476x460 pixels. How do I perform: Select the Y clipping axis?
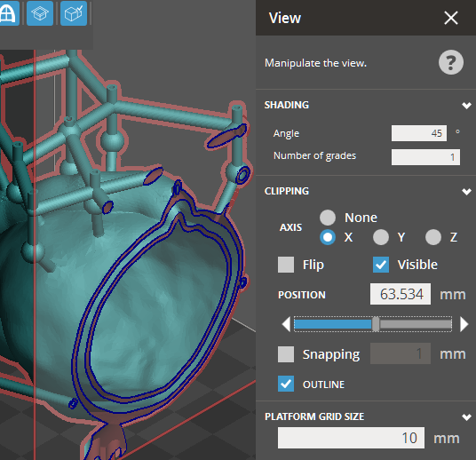[x=381, y=237]
